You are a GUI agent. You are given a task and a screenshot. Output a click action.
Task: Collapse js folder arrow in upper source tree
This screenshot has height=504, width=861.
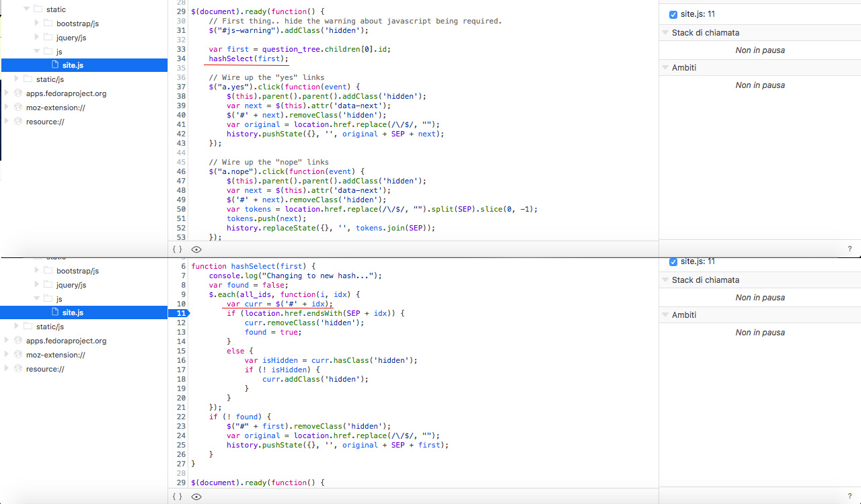(38, 51)
